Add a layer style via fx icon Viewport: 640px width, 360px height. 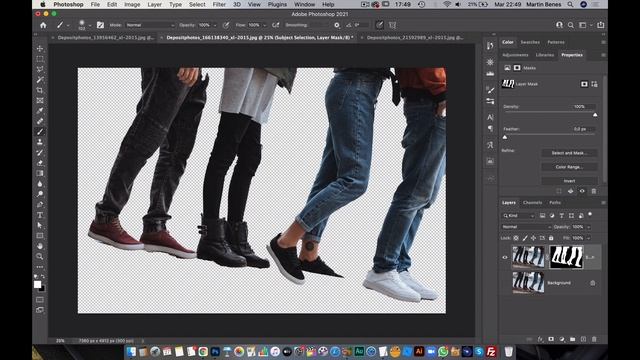pyautogui.click(x=540, y=339)
